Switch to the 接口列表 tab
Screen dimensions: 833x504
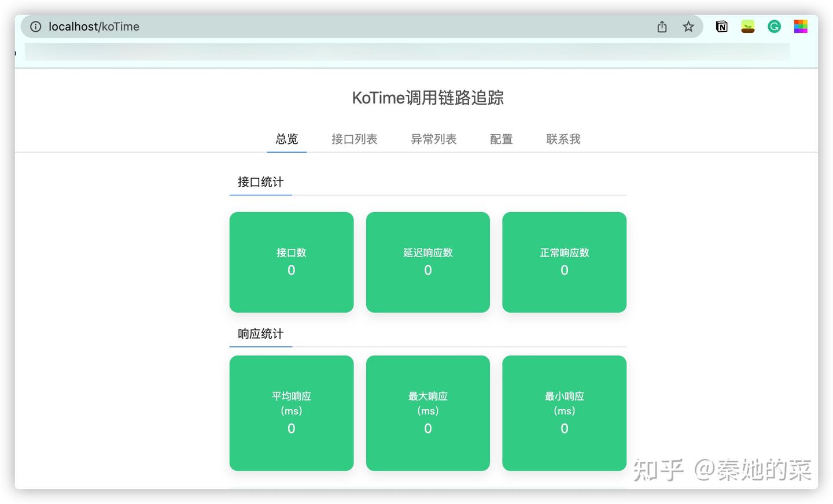tap(354, 139)
